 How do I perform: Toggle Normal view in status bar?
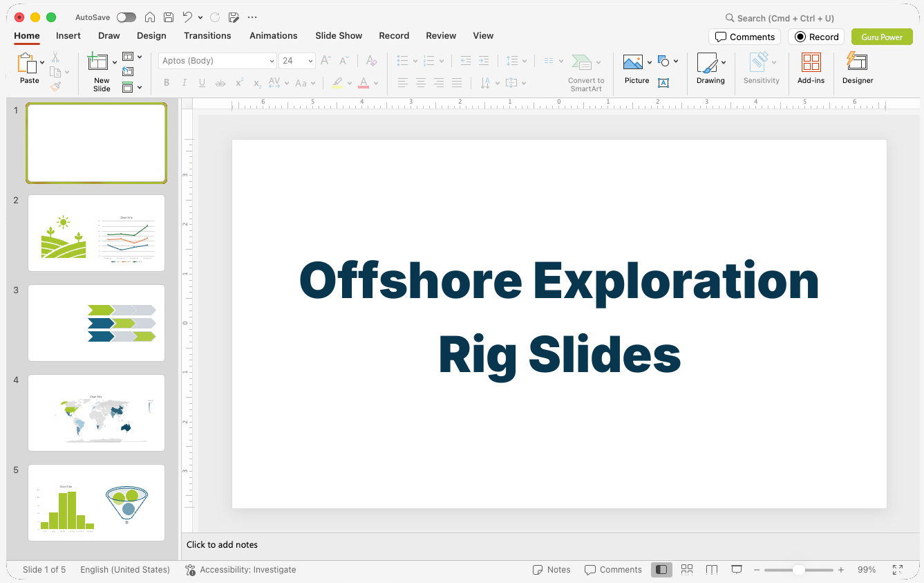pyautogui.click(x=661, y=570)
